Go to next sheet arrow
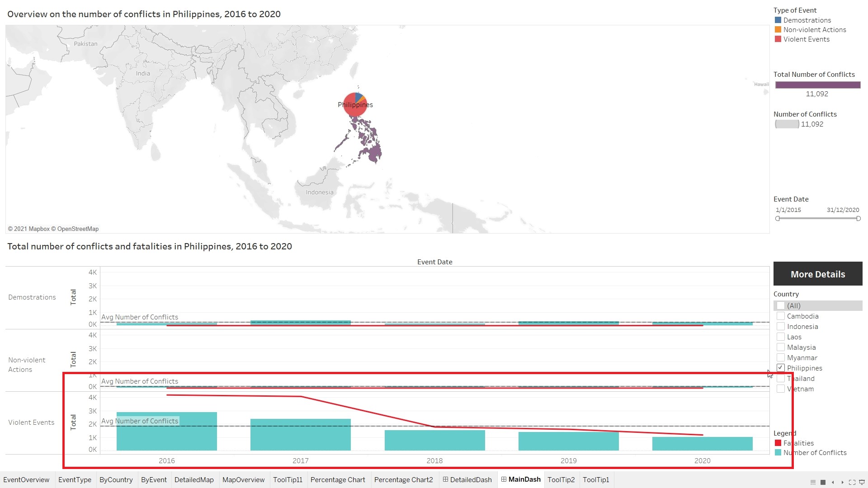The image size is (868, 488). coord(842,482)
